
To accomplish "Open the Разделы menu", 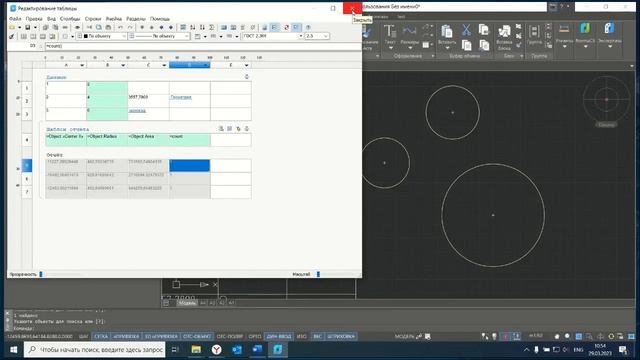I will [136, 19].
